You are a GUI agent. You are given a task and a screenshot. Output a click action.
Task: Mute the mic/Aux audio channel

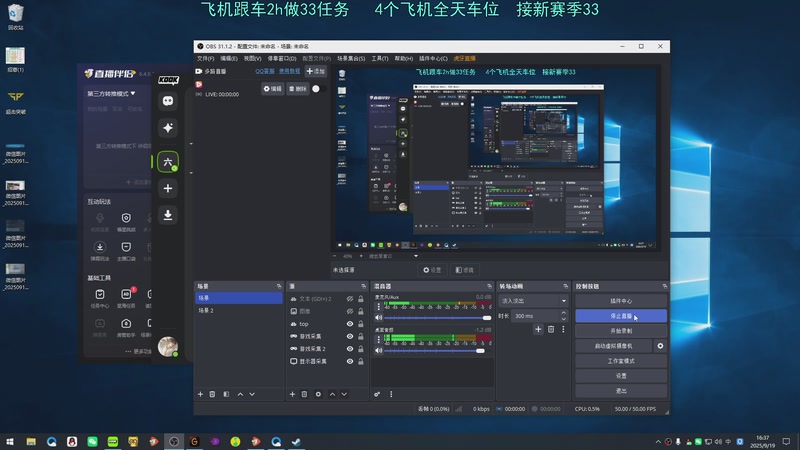point(379,317)
